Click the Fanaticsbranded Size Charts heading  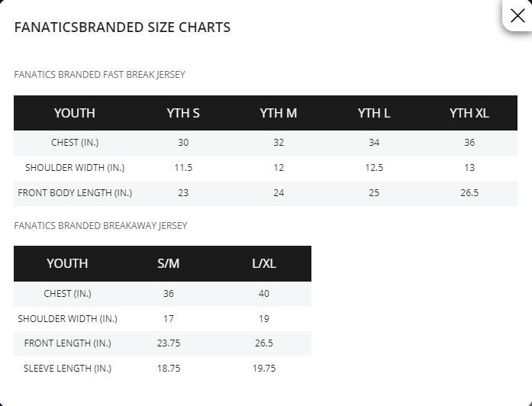(x=122, y=27)
